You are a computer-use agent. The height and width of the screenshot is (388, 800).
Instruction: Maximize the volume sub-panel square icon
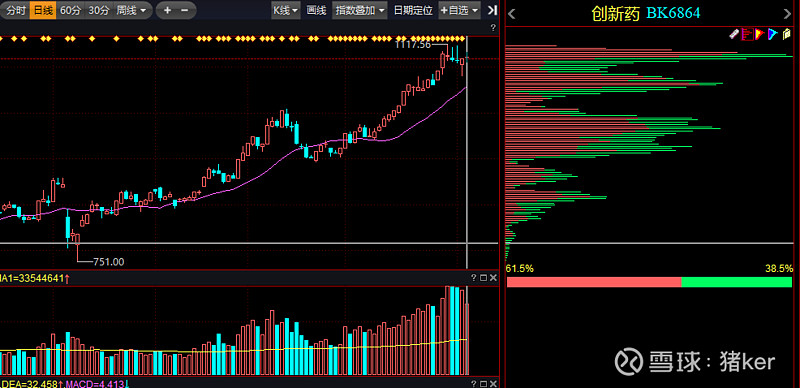click(x=483, y=278)
